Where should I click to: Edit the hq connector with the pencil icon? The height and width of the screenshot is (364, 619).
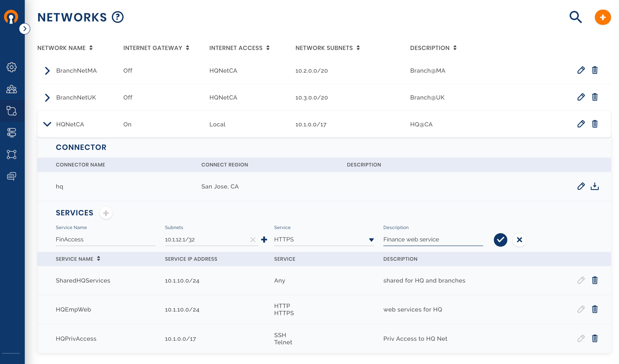click(x=581, y=186)
